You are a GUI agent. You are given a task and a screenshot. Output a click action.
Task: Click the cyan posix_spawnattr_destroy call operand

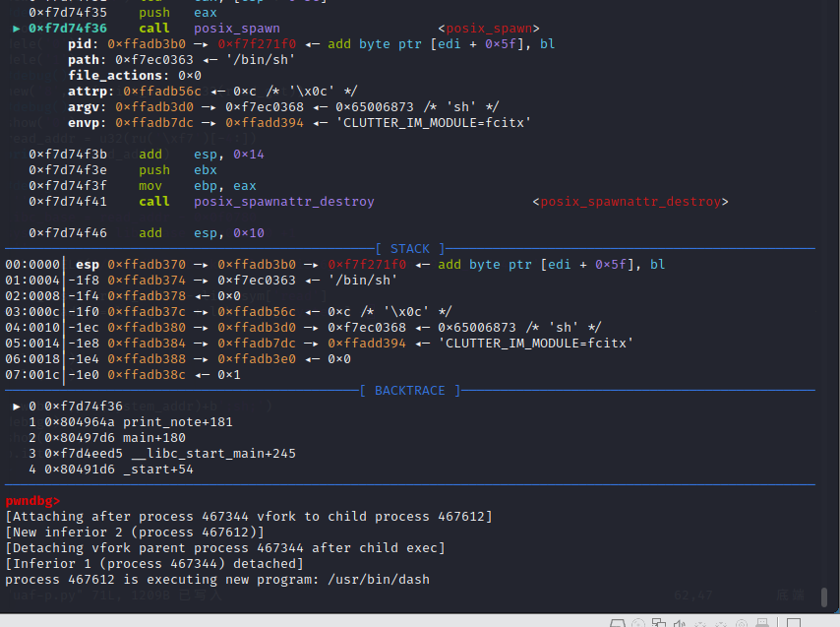(x=284, y=202)
